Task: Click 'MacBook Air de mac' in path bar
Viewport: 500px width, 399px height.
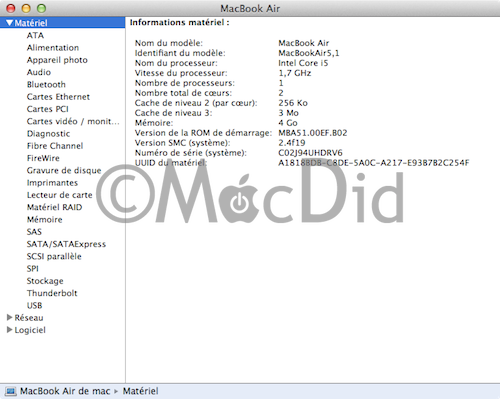Action: click(x=65, y=391)
